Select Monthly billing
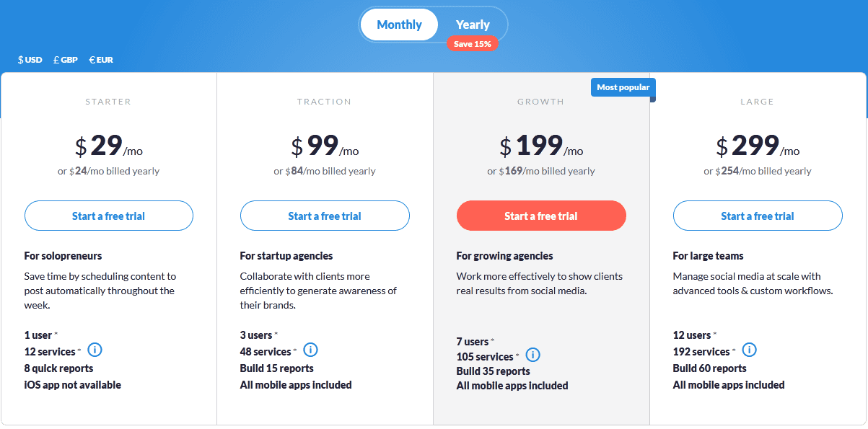This screenshot has width=868, height=429. point(399,24)
